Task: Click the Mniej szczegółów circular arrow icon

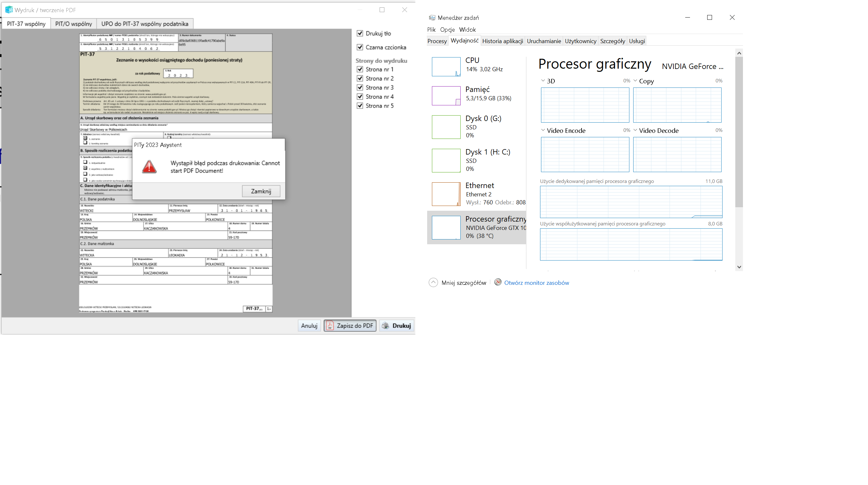Action: coord(433,282)
